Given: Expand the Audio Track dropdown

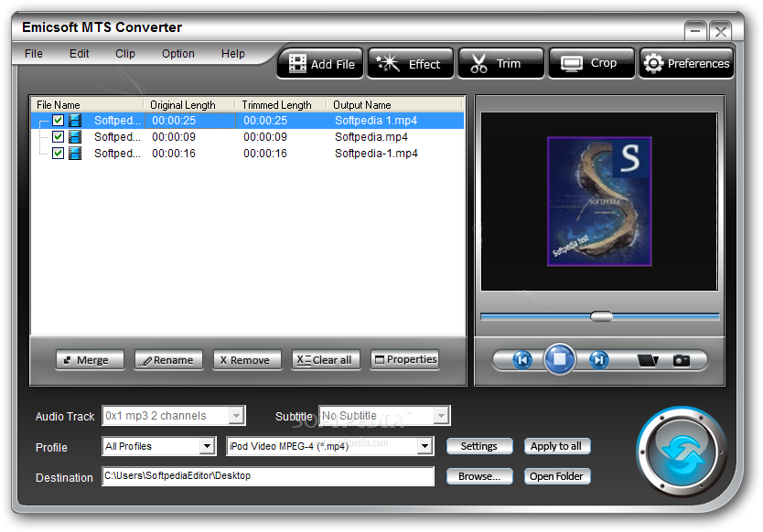Looking at the screenshot, I should 236,416.
